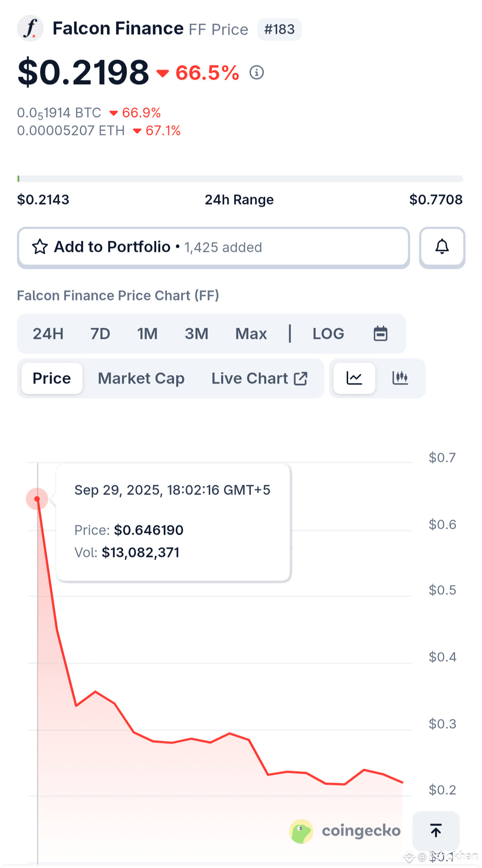Open the calendar date range picker
Viewport: 482px width, 868px height.
[x=380, y=334]
